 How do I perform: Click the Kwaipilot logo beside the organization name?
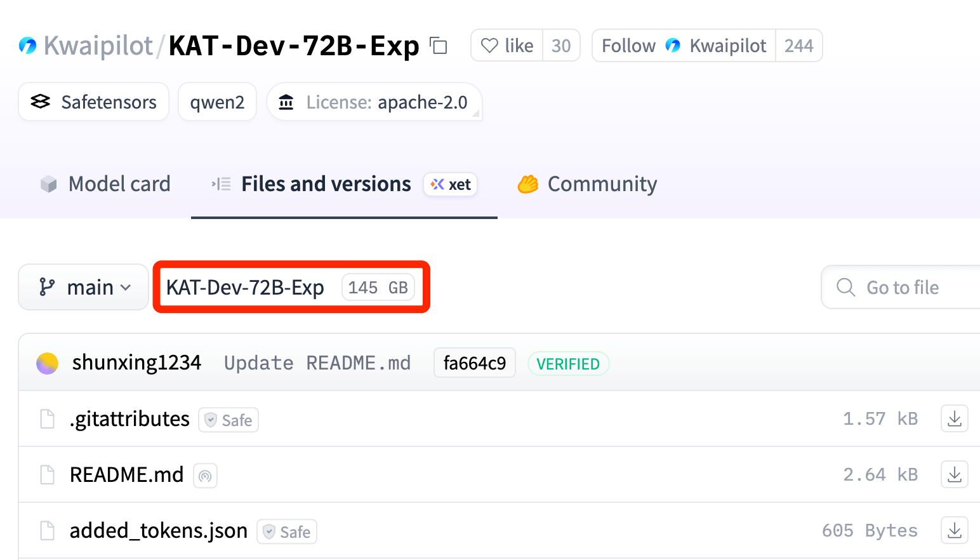coord(27,46)
